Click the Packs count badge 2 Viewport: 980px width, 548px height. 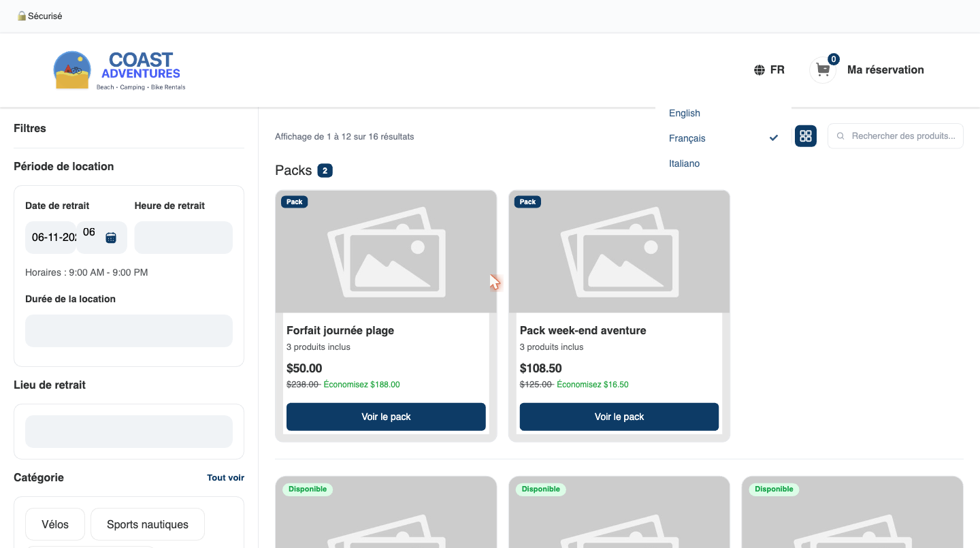coord(325,170)
